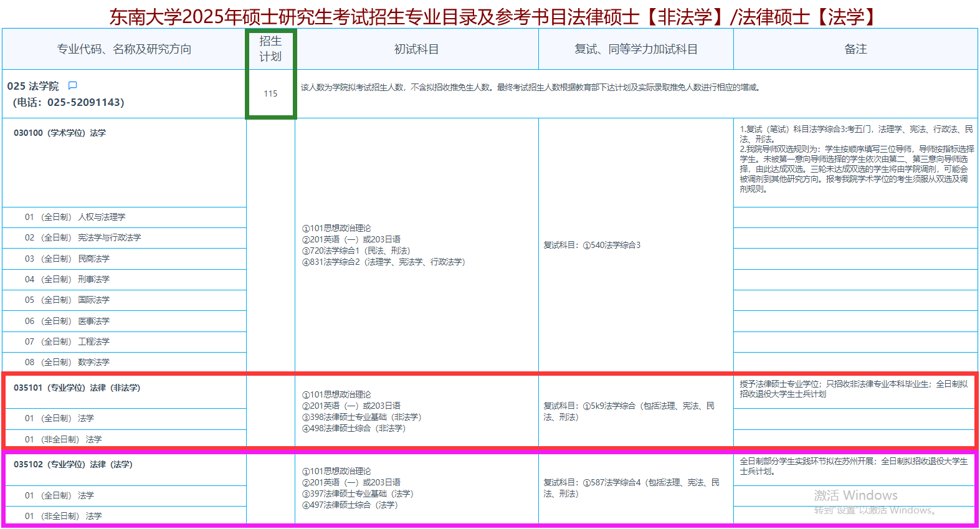
Task: Select direction 08 数字法学
Action: click(67, 362)
